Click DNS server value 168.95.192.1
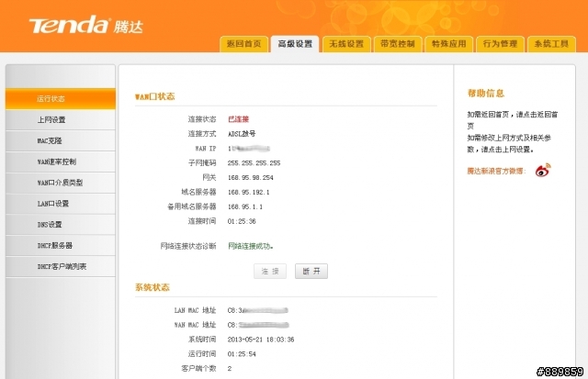This screenshot has width=588, height=379. [x=249, y=192]
